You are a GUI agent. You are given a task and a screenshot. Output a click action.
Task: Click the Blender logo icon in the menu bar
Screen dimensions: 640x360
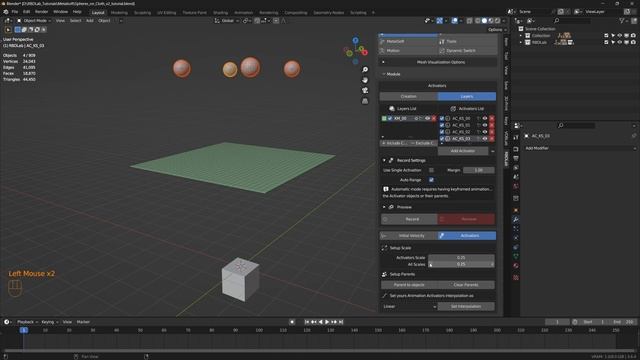pos(6,12)
